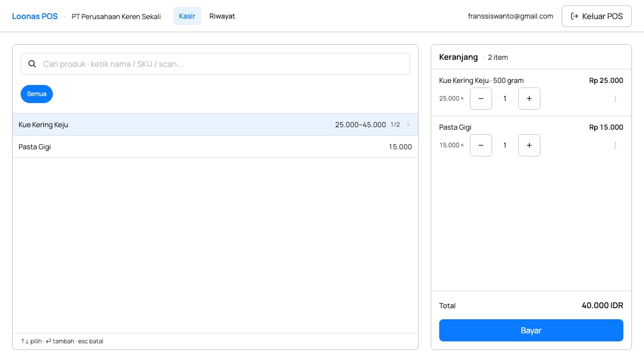Viewport: 644px width, 362px height.
Task: Select the Semua category filter chip
Action: coord(37,94)
